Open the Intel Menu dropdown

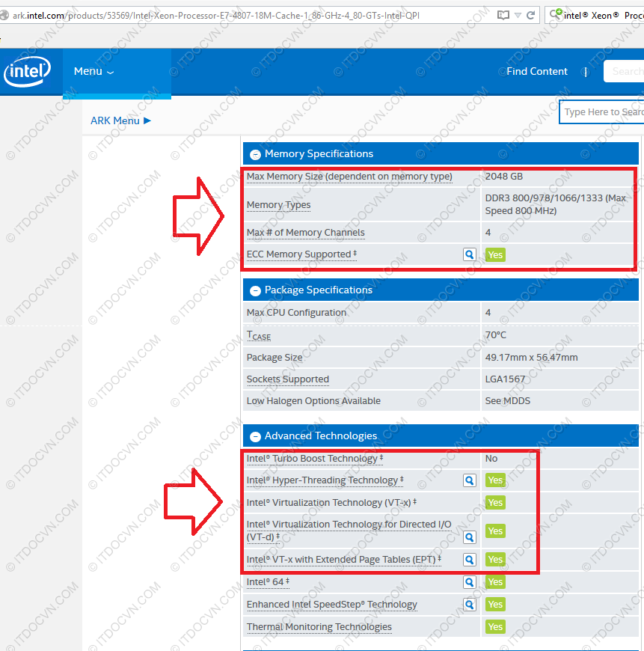click(93, 72)
